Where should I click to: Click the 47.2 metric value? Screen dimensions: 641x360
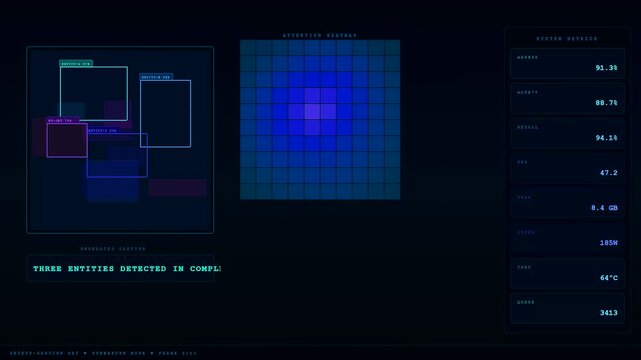[609, 173]
